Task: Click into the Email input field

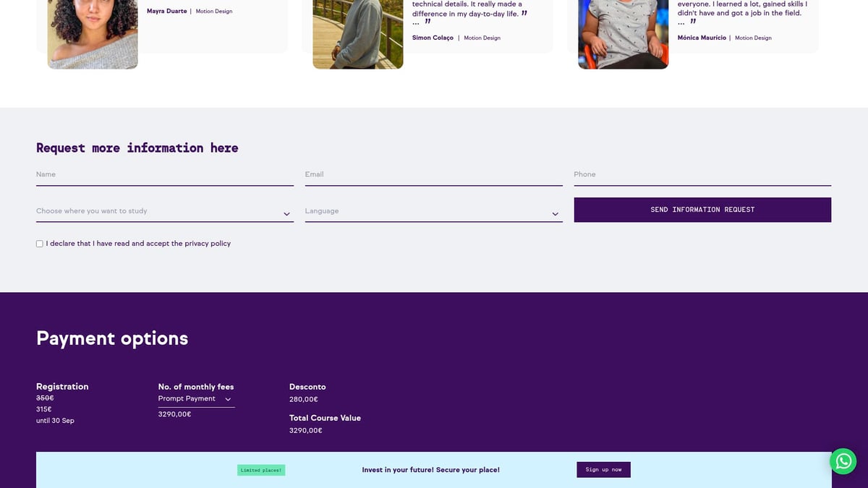Action: (433, 175)
